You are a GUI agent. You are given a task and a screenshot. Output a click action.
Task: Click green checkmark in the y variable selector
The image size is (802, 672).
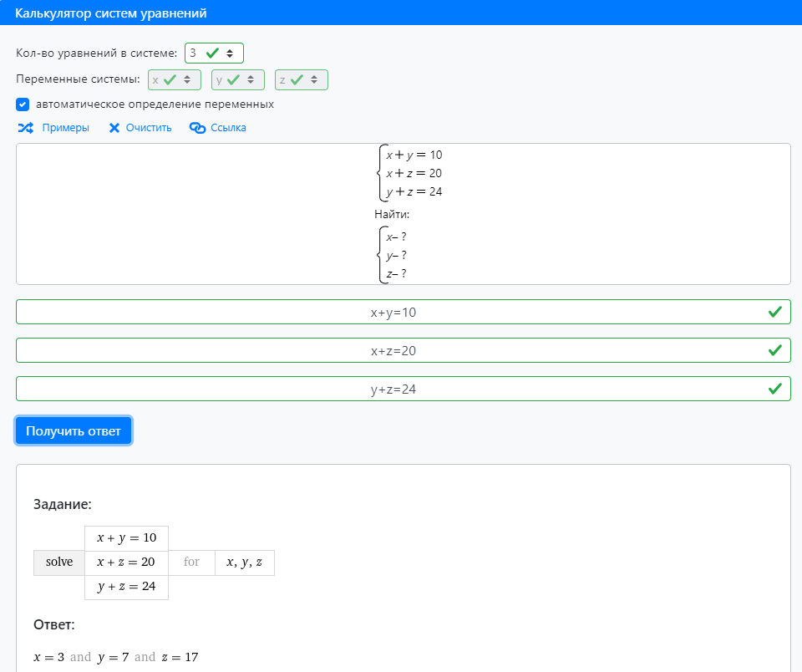coord(233,80)
